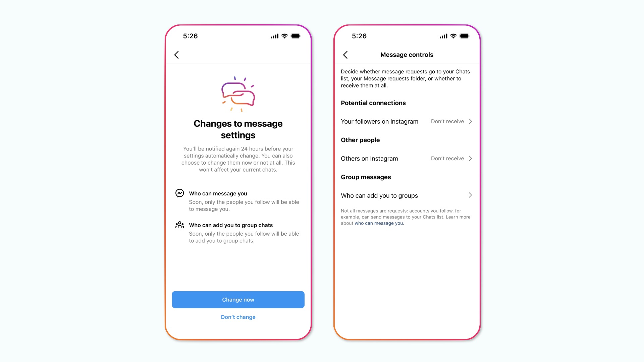Click the Change now button

(238, 299)
